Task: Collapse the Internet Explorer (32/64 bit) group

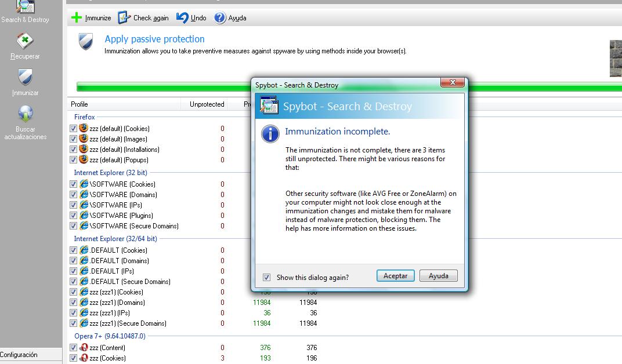Action: coord(115,239)
